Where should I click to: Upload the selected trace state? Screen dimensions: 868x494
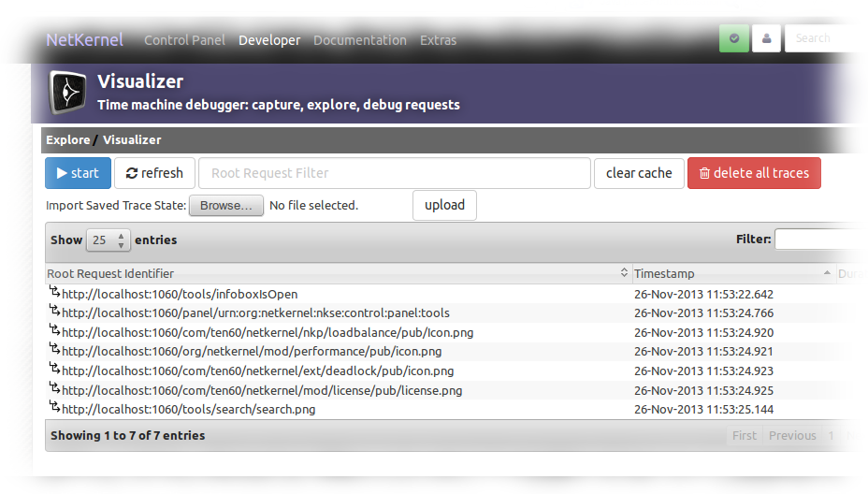[444, 206]
